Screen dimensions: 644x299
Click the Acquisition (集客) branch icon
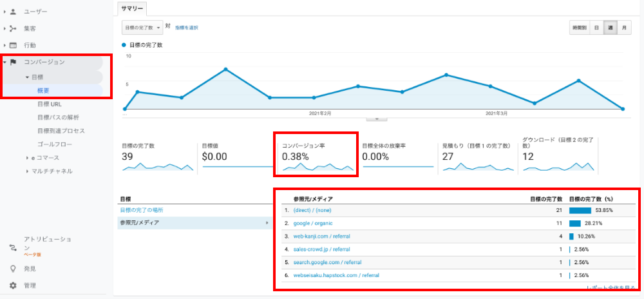pyautogui.click(x=13, y=28)
